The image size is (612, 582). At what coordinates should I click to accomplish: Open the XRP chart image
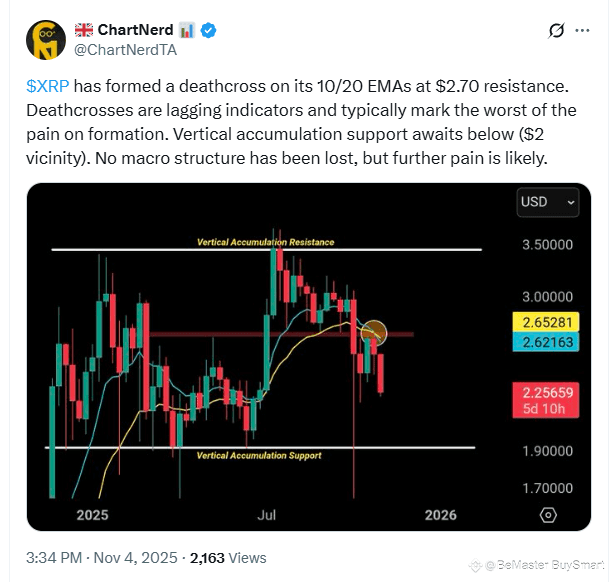(309, 357)
